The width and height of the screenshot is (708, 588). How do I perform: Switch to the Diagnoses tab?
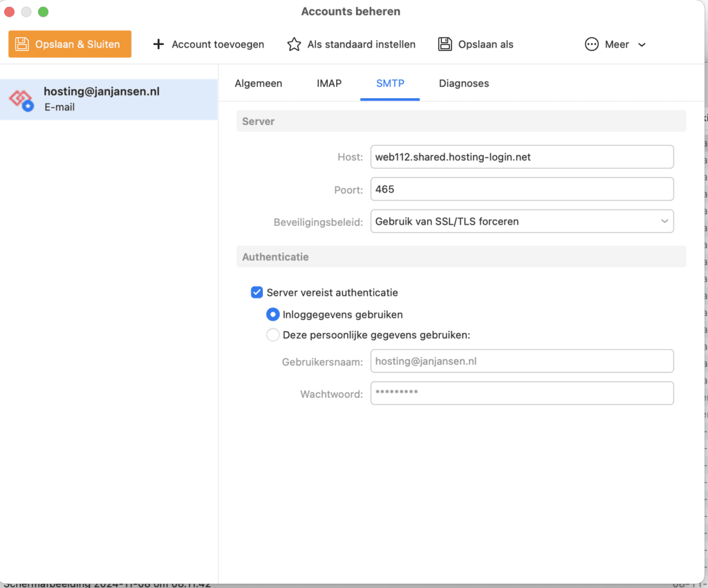[x=464, y=83]
